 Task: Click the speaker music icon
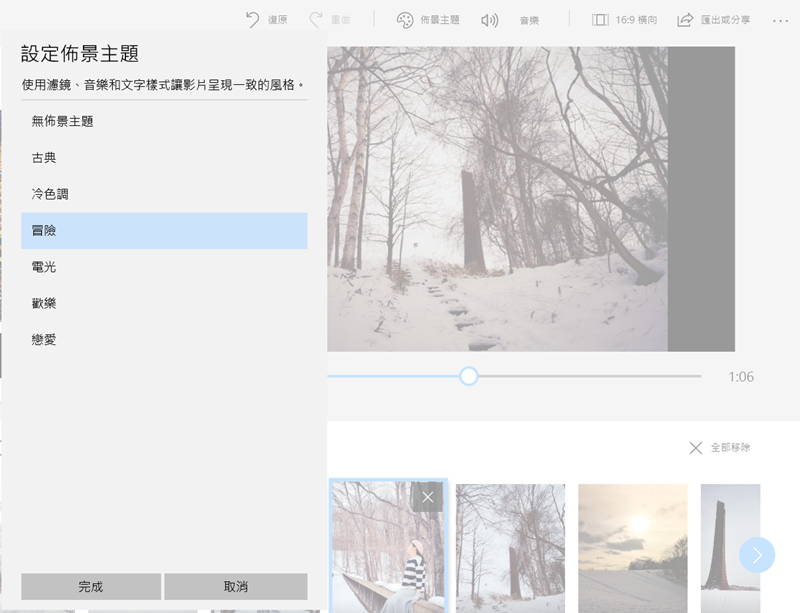(489, 20)
